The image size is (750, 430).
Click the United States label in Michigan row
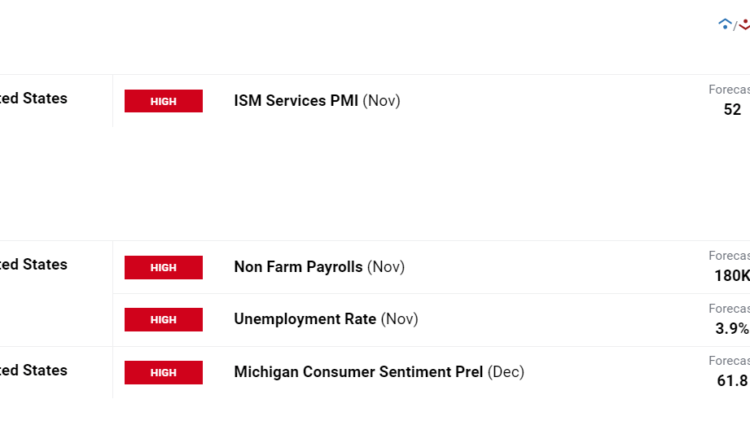[34, 371]
